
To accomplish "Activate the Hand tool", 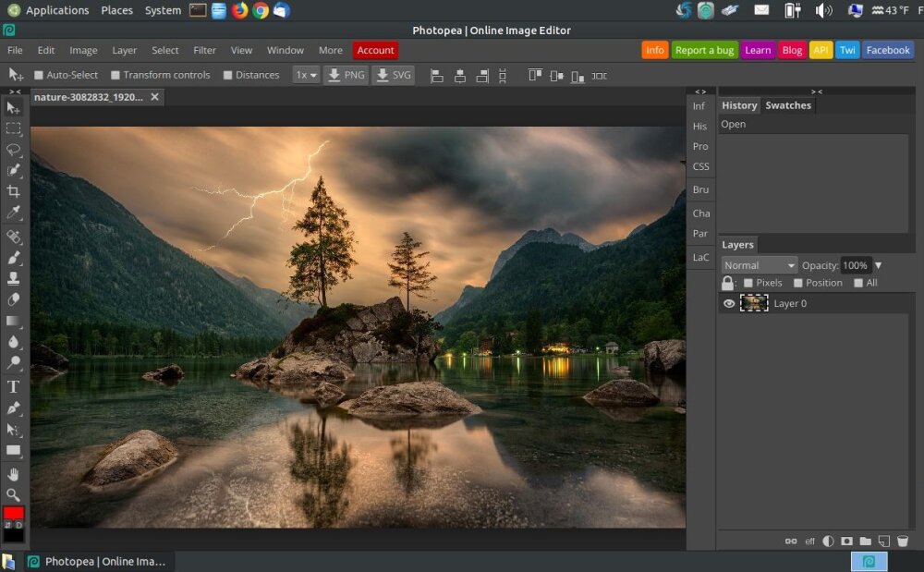I will point(13,473).
